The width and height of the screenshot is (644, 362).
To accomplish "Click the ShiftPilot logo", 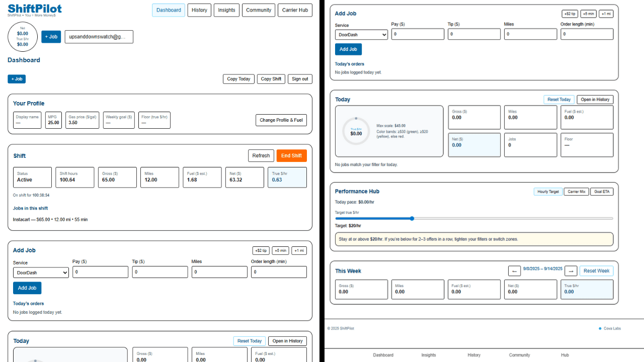I will coord(35,9).
